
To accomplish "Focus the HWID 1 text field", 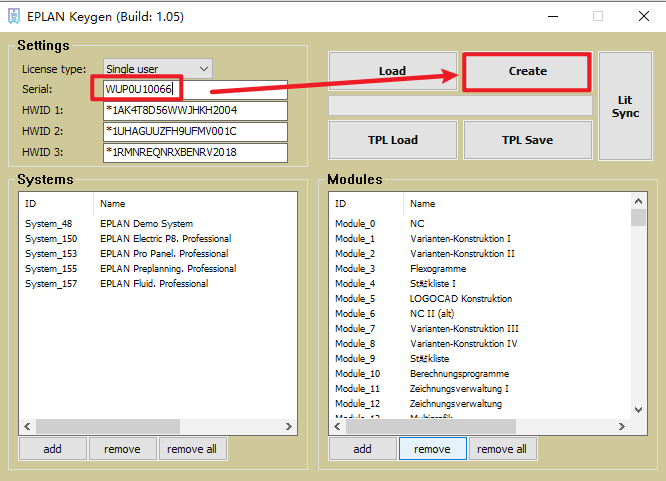I will [195, 110].
